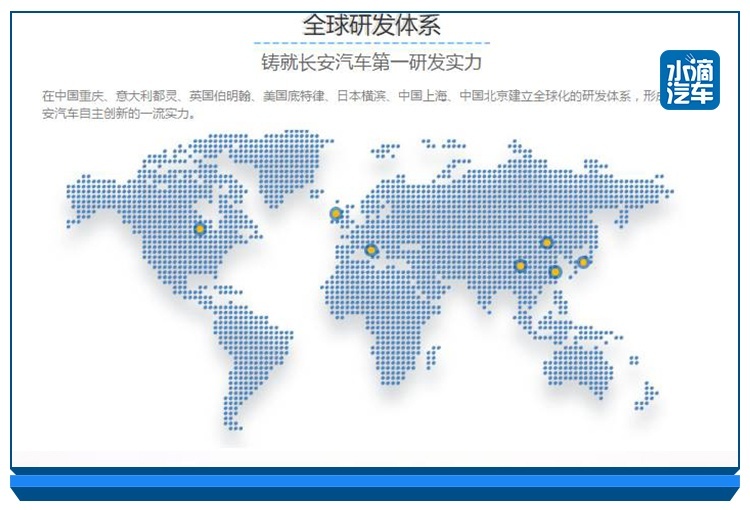Click the Birmingham marker on the UK
750x510 pixels.
pyautogui.click(x=336, y=213)
